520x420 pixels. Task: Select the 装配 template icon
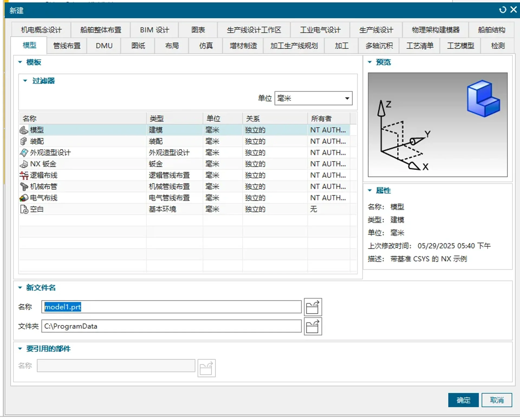click(x=24, y=141)
